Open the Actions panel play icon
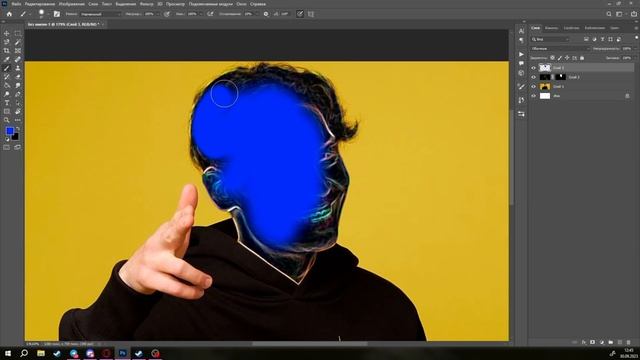The height and width of the screenshot is (360, 640). pos(521,54)
